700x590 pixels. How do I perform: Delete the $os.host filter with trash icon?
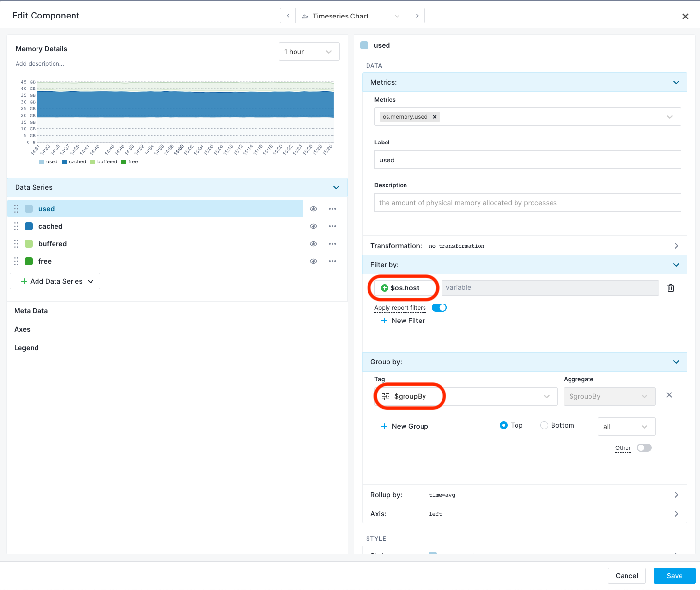pyautogui.click(x=671, y=288)
